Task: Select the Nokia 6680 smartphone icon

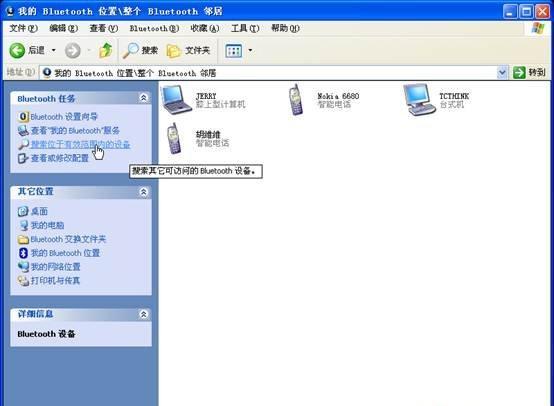Action: [296, 100]
